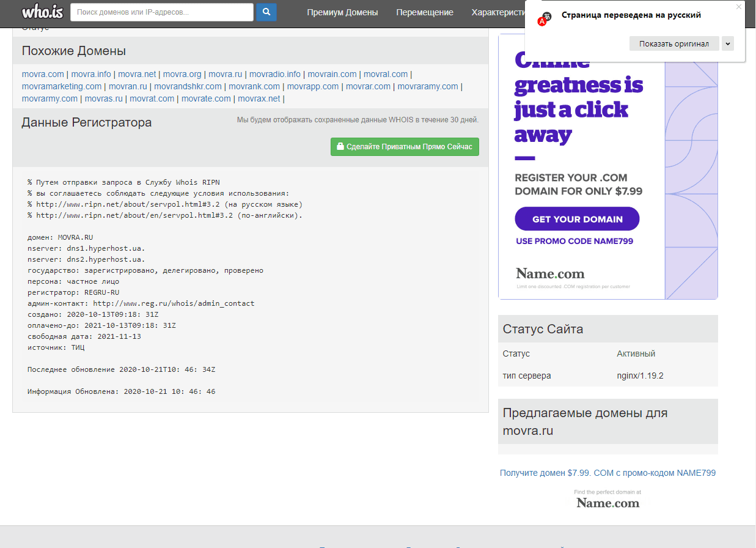The width and height of the screenshot is (756, 548).
Task: Open the Перемещение menu item
Action: point(424,12)
